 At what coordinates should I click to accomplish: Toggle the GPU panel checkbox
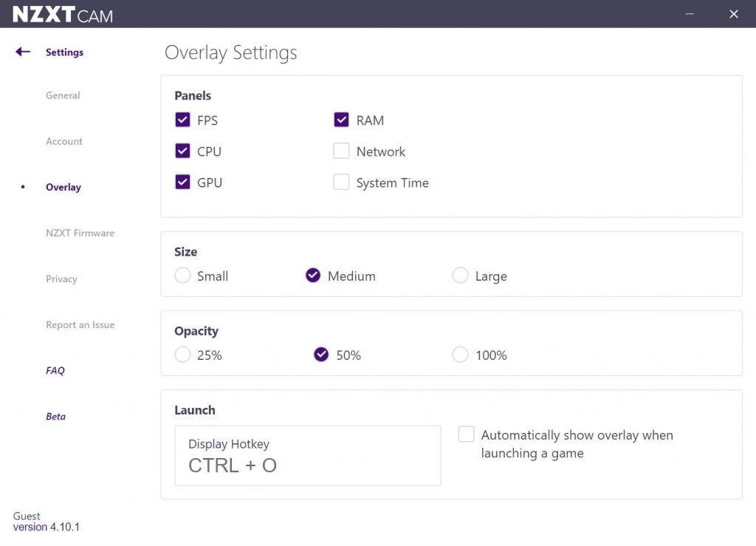coord(183,182)
